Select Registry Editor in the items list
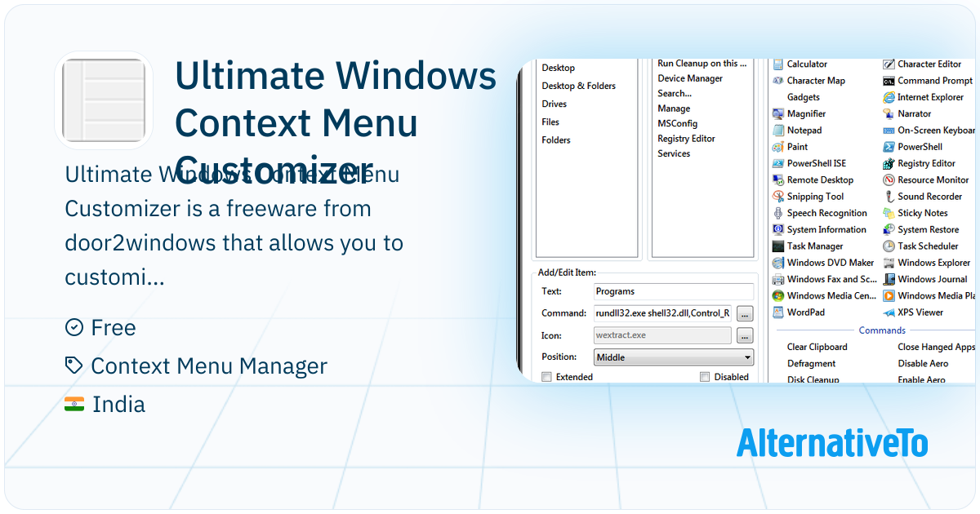The image size is (980, 514). 686,139
